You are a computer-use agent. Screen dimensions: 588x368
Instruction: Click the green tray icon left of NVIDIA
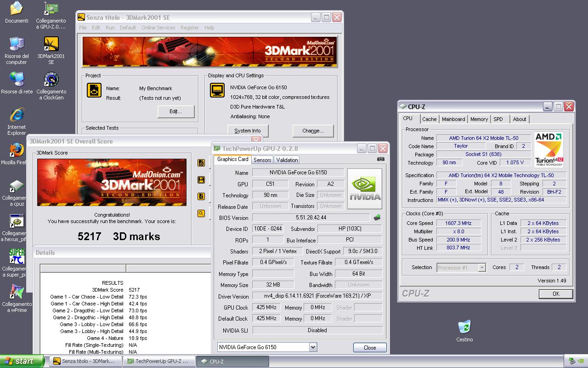tap(571, 361)
